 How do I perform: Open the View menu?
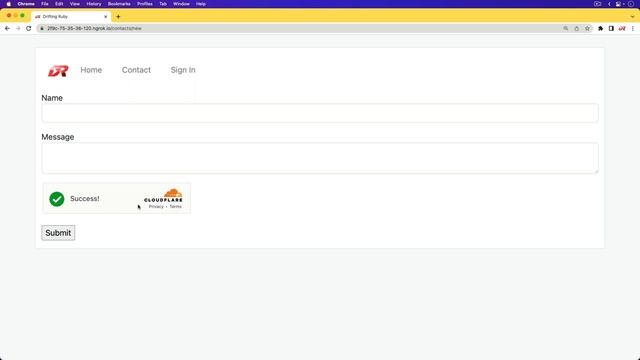click(75, 4)
